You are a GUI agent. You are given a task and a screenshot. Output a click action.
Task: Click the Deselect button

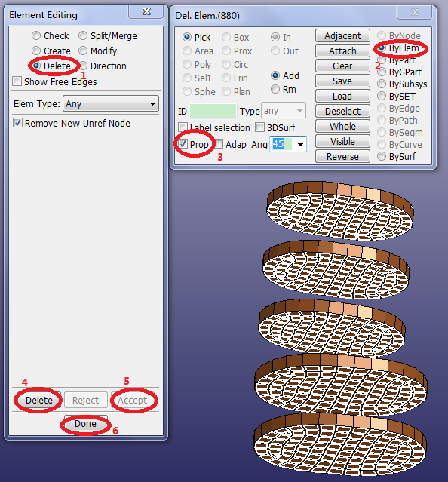tap(342, 112)
